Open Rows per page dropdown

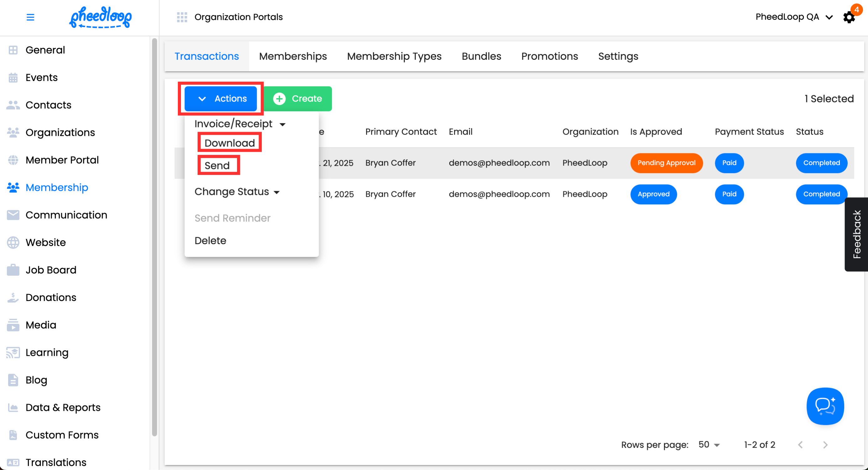[709, 445]
